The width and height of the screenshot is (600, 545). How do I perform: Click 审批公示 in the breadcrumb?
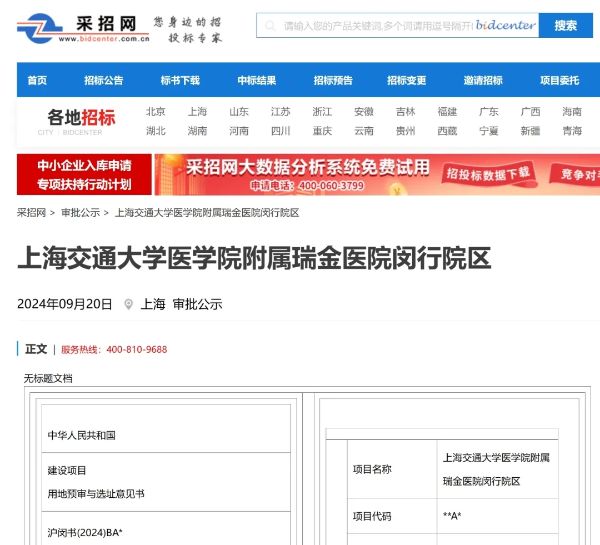[80, 213]
